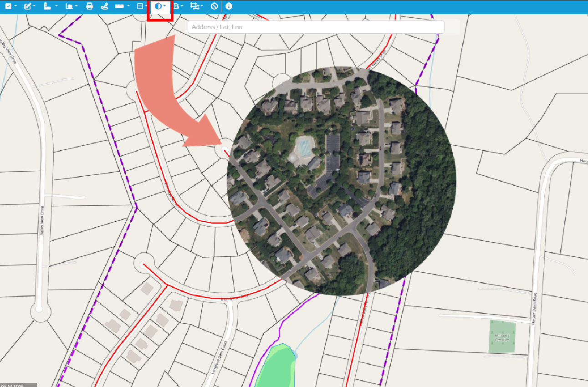Viewport: 588px width, 387px height.
Task: Open the layers chart tool
Action: [x=69, y=6]
